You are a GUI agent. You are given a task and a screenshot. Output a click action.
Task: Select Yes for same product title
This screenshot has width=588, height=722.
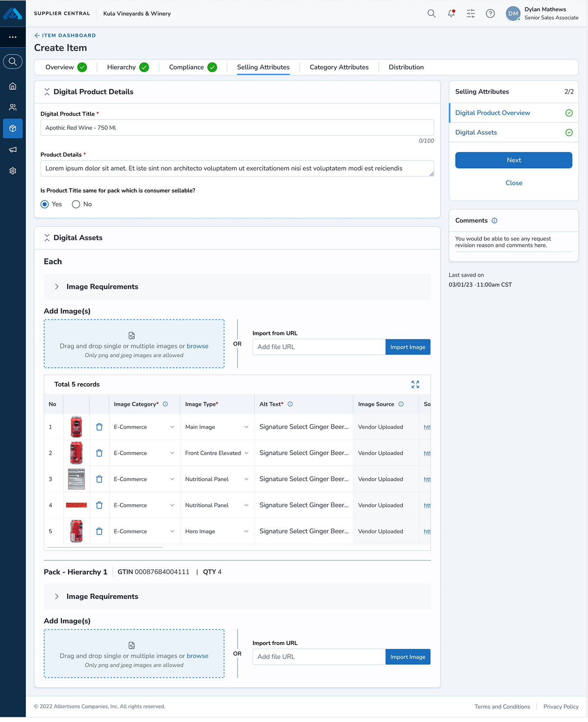(45, 205)
